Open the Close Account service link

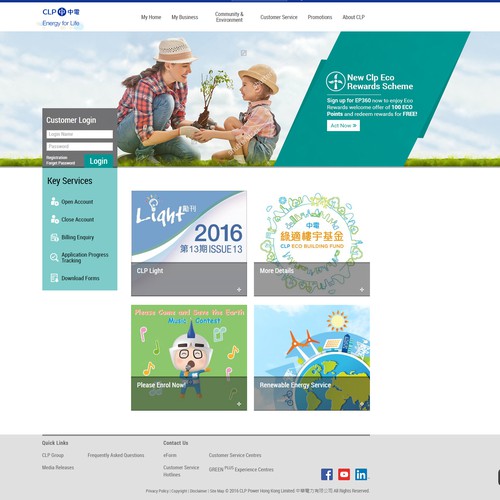pyautogui.click(x=78, y=219)
